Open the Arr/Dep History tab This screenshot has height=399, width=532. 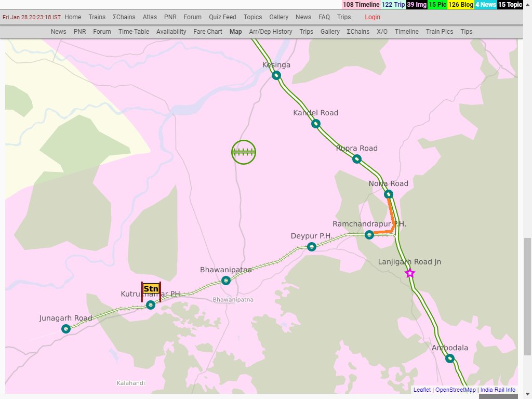point(271,32)
